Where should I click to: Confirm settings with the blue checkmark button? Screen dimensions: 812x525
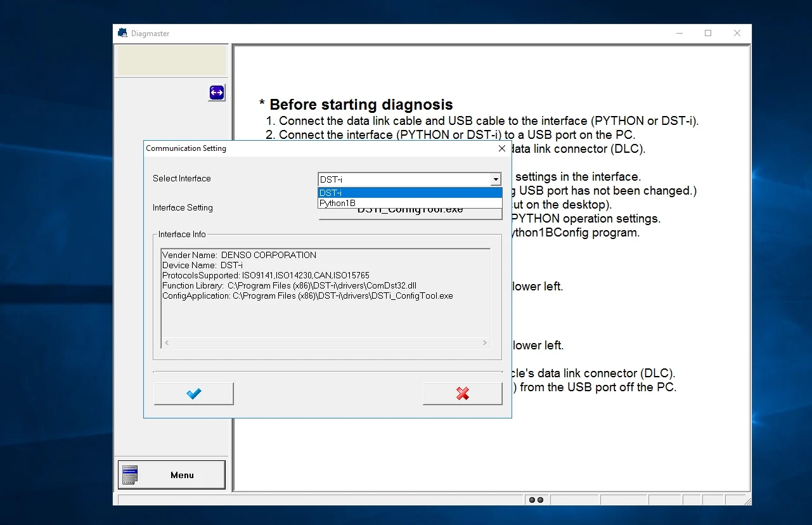pyautogui.click(x=194, y=394)
